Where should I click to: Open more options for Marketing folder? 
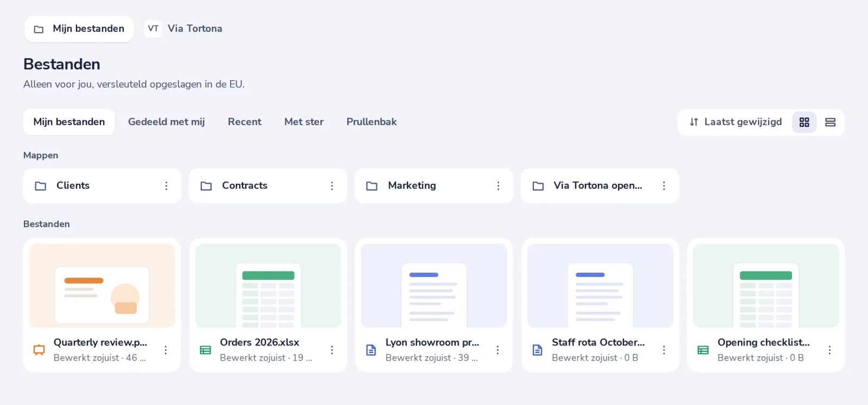point(498,186)
